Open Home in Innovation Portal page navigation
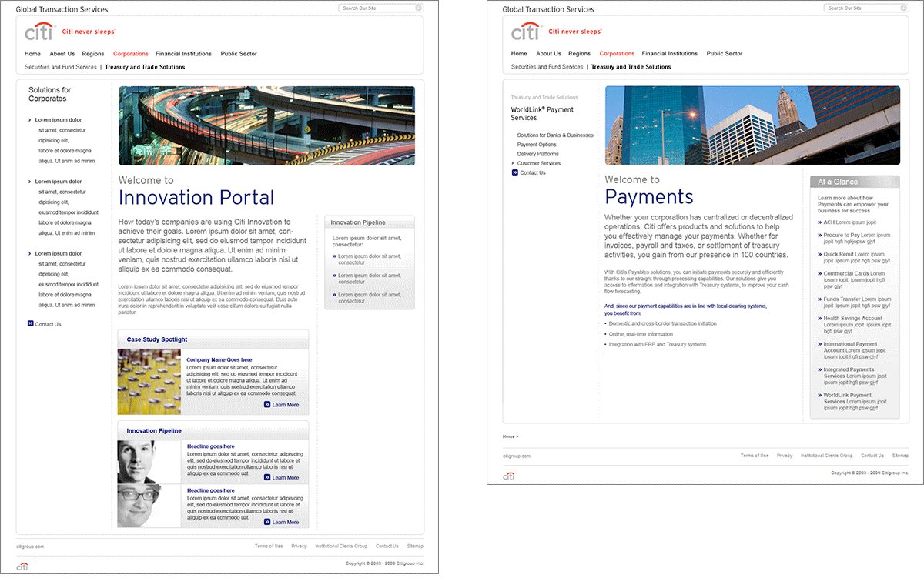The width and height of the screenshot is (924, 585). [32, 54]
